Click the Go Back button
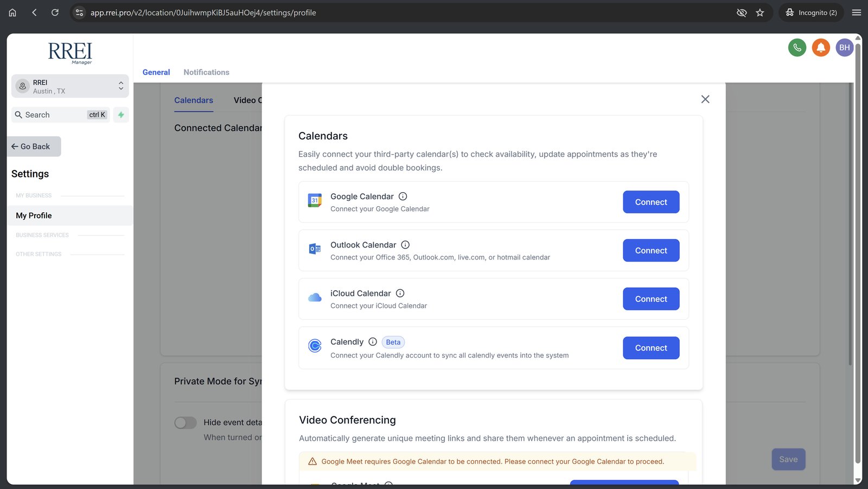 34,147
